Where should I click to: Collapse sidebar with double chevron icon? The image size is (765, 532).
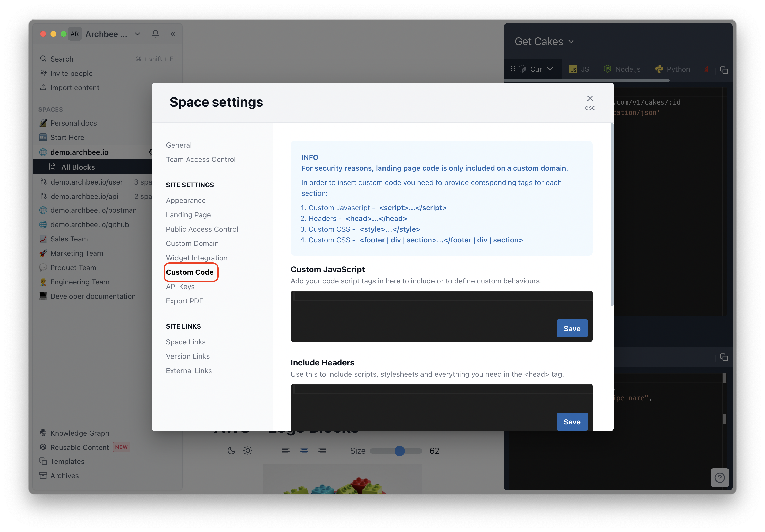(173, 34)
